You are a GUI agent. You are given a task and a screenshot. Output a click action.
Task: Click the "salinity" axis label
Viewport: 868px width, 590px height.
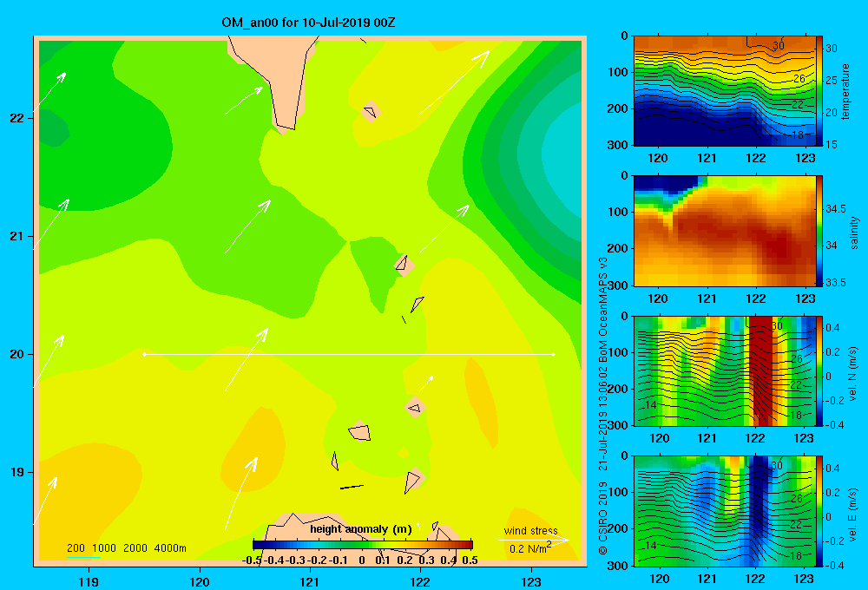pyautogui.click(x=854, y=233)
